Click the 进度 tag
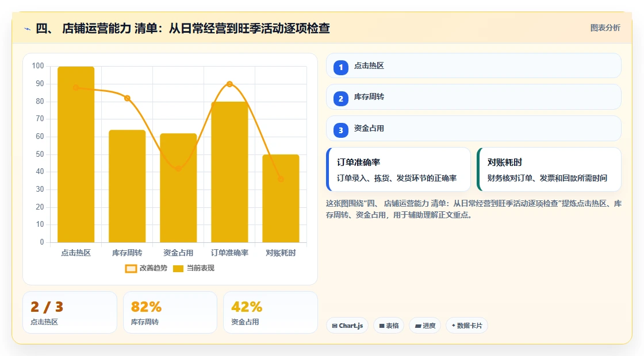 point(425,326)
